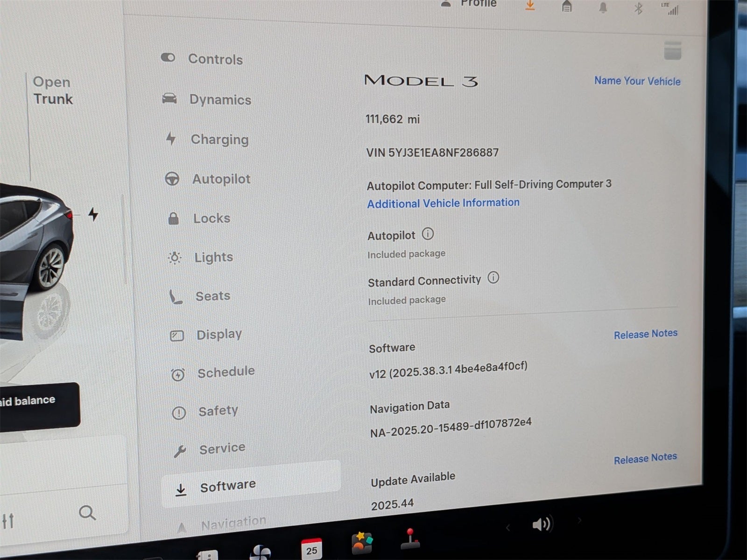This screenshot has height=560, width=747.
Task: Expand Additional Vehicle Information
Action: (x=443, y=203)
